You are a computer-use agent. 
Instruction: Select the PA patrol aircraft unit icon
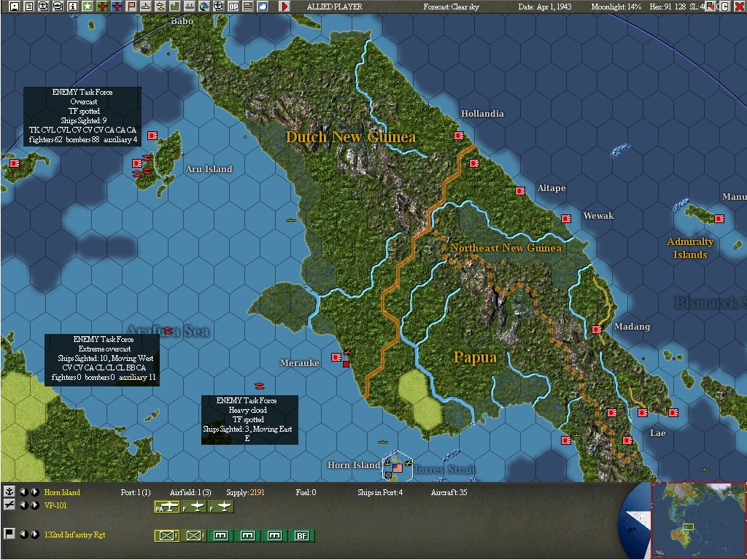point(167,507)
